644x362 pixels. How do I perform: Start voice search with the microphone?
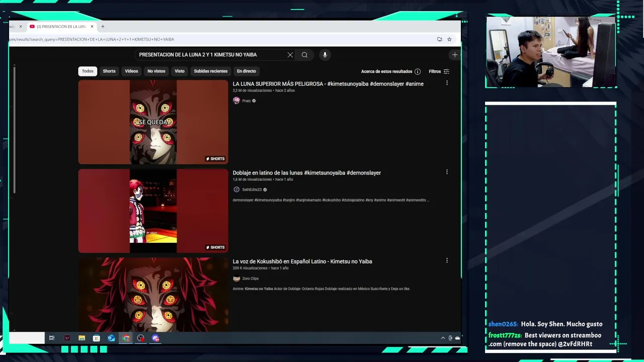pyautogui.click(x=325, y=55)
